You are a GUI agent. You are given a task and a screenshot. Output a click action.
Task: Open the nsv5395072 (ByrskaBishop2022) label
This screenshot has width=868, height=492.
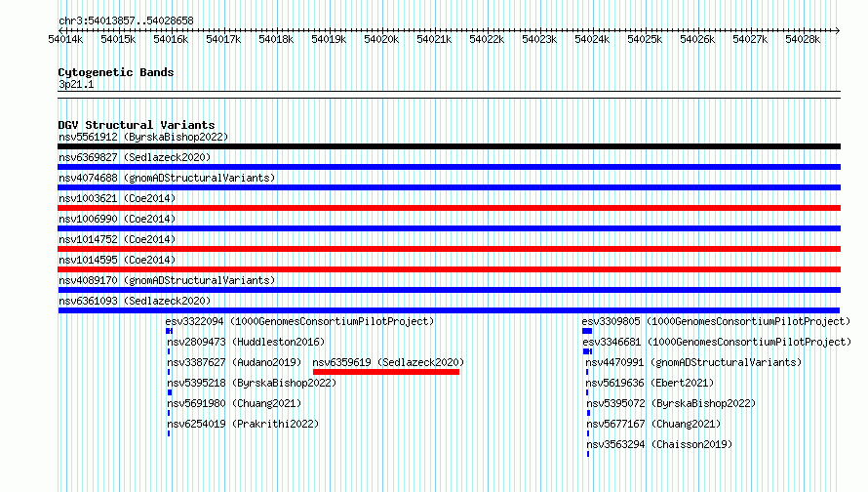[672, 403]
